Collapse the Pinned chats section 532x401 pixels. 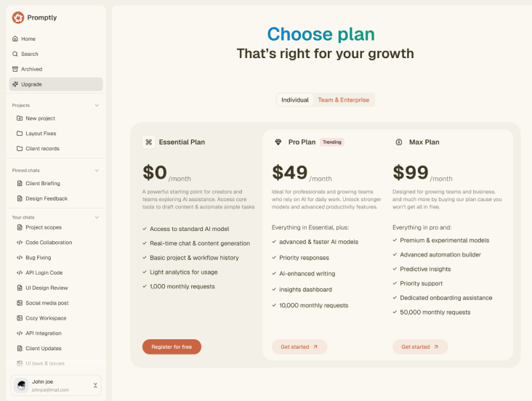97,171
